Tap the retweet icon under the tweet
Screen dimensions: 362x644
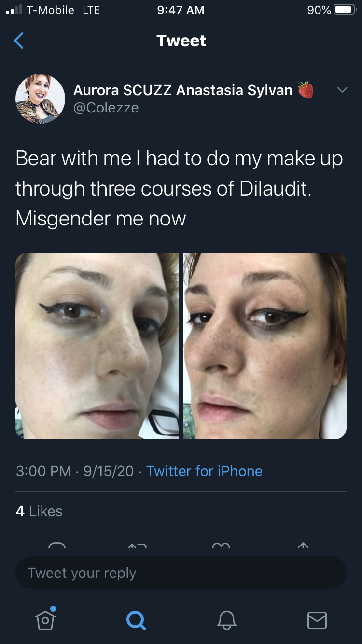pos(137,545)
